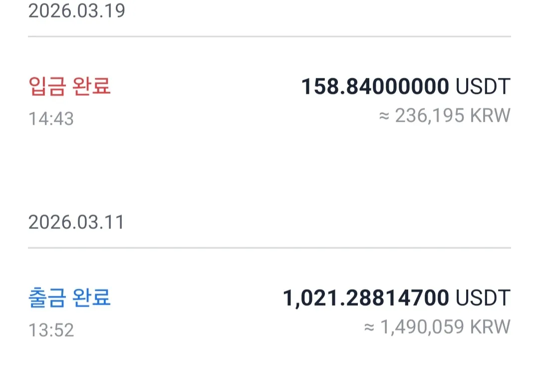Click the ≈ symbol before 1,490,059
This screenshot has width=539, height=392.
tap(369, 328)
